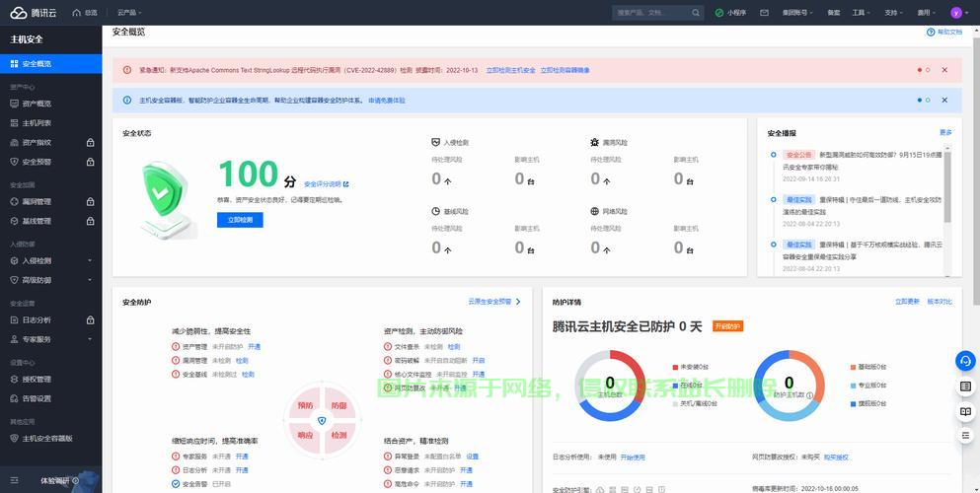980x493 pixels.
Task: Click the floating open-book icon
Action: pos(965,411)
